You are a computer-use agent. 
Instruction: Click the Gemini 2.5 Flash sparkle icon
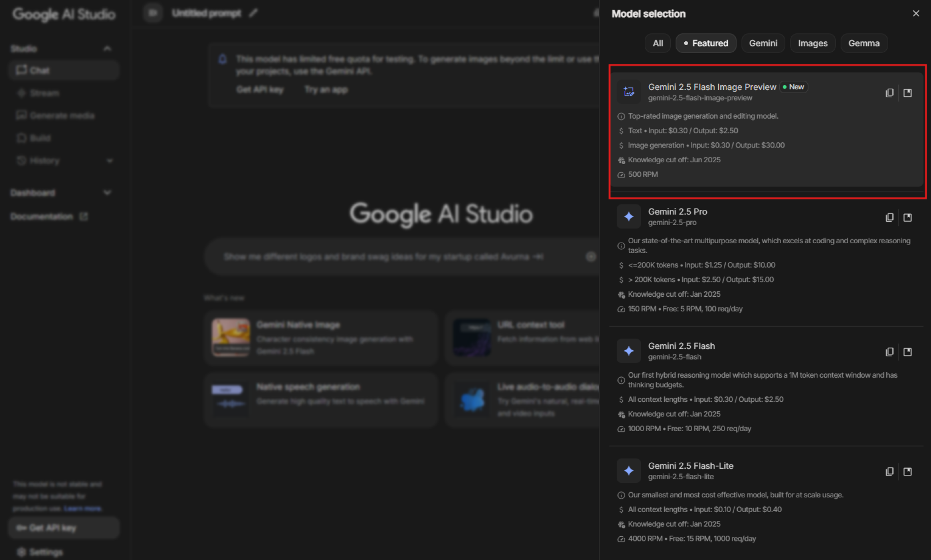click(x=629, y=351)
